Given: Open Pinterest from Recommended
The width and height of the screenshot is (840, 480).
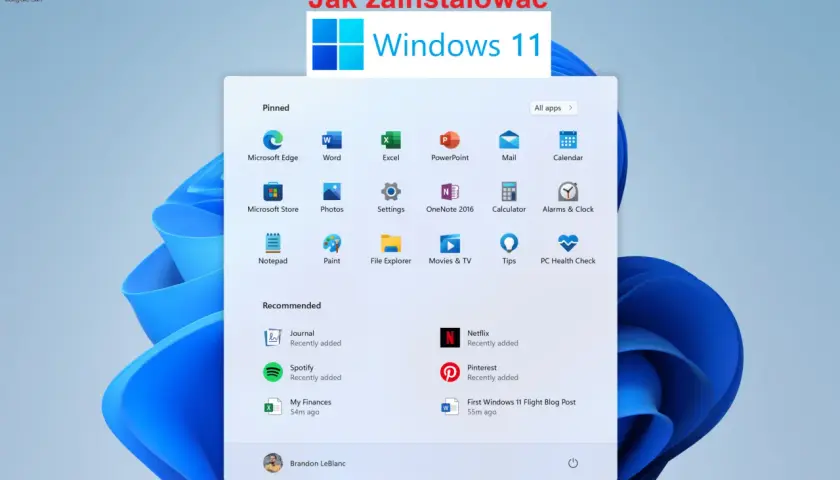Looking at the screenshot, I should point(479,372).
